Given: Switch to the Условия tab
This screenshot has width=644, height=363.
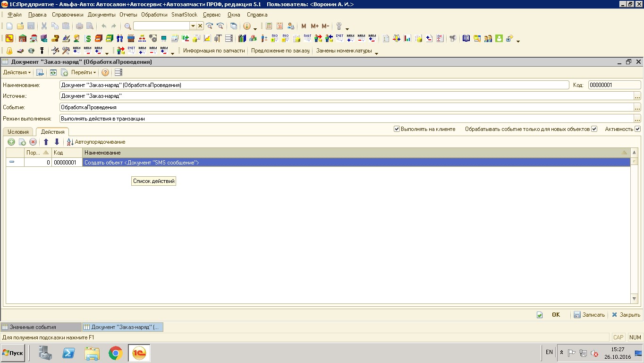Looking at the screenshot, I should click(x=18, y=132).
